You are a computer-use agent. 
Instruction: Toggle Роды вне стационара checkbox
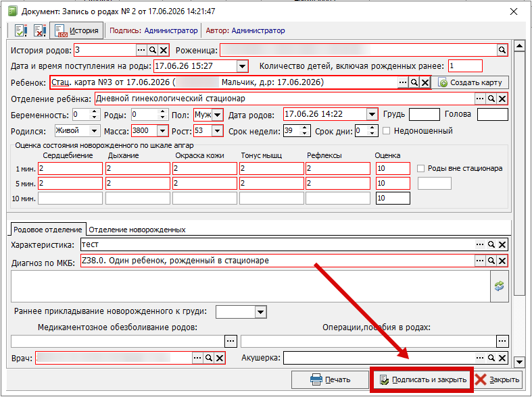[420, 168]
